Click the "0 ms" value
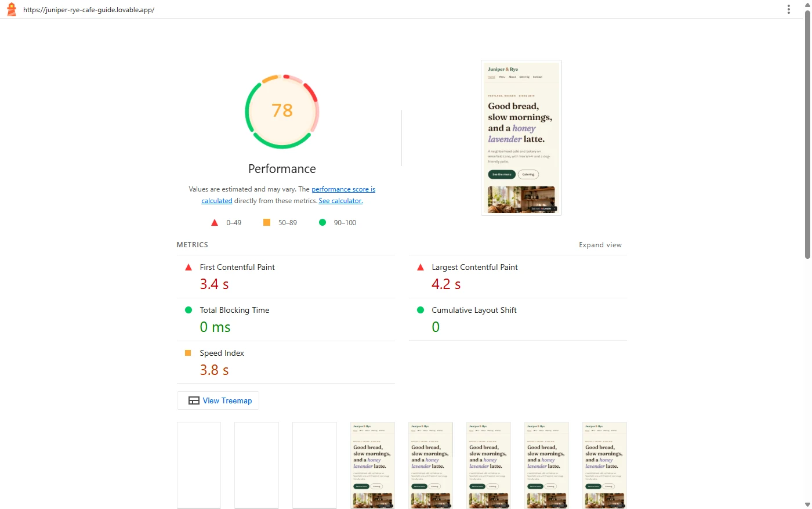812x509 pixels. point(215,327)
